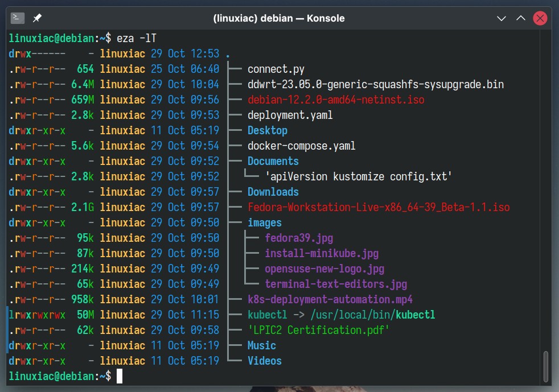Click the timestamp 11:15 of kubectl
Image resolution: width=559 pixels, height=392 pixels.
205,315
